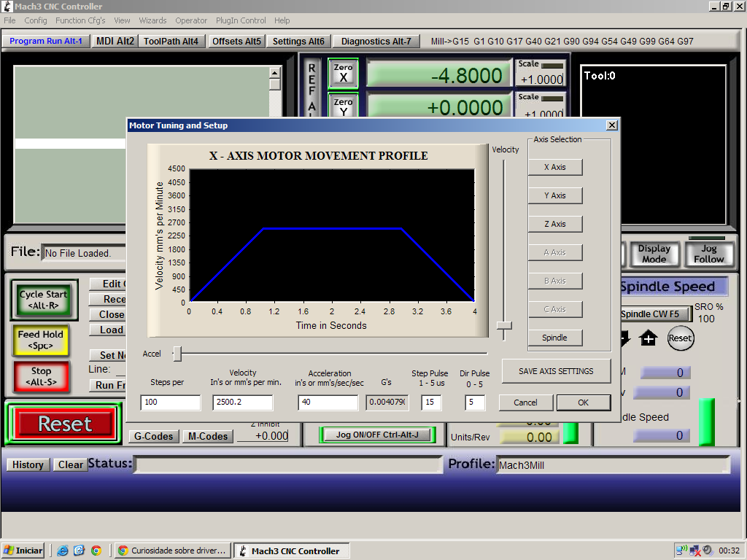Launch Chrome from the quick launch bar

coord(96,551)
